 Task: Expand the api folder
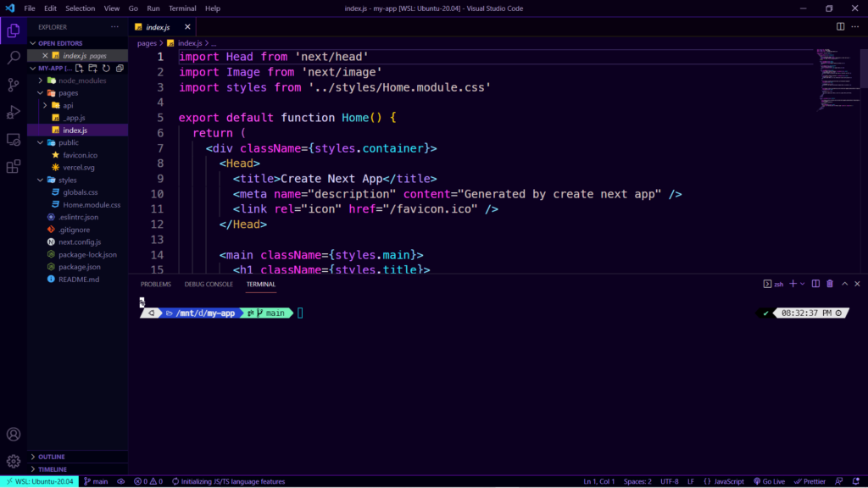tap(68, 105)
